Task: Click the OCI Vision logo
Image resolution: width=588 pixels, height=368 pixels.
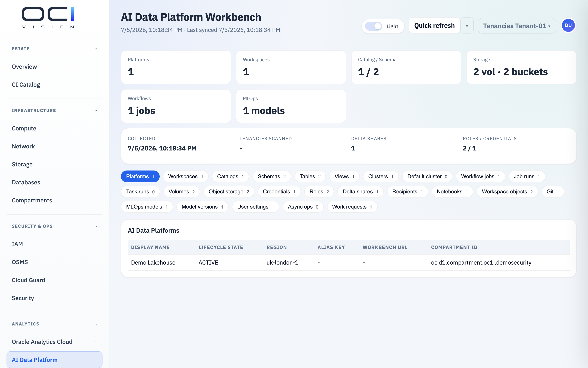Action: click(48, 18)
